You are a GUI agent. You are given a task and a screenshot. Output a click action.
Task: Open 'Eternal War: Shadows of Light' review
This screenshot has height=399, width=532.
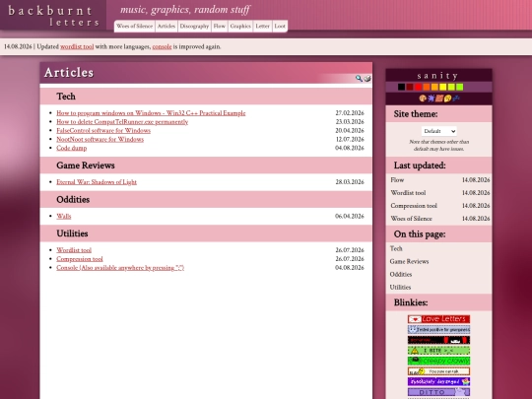[97, 182]
